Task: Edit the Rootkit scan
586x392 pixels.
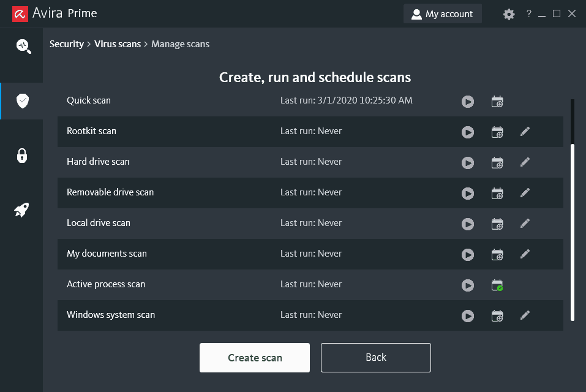Action: click(x=525, y=132)
